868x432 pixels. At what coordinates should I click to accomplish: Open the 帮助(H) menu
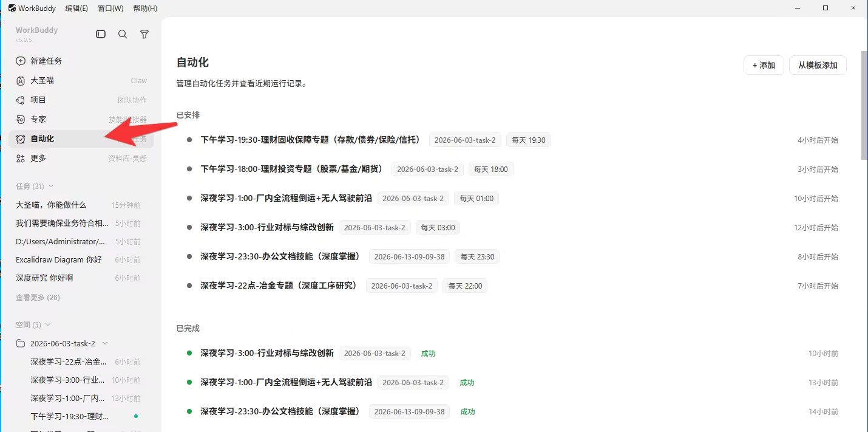[x=145, y=8]
